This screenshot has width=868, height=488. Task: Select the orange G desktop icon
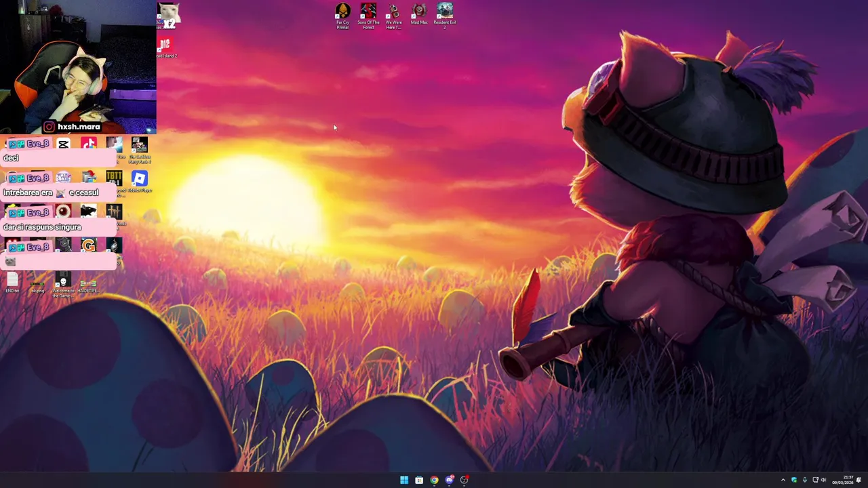click(x=89, y=245)
